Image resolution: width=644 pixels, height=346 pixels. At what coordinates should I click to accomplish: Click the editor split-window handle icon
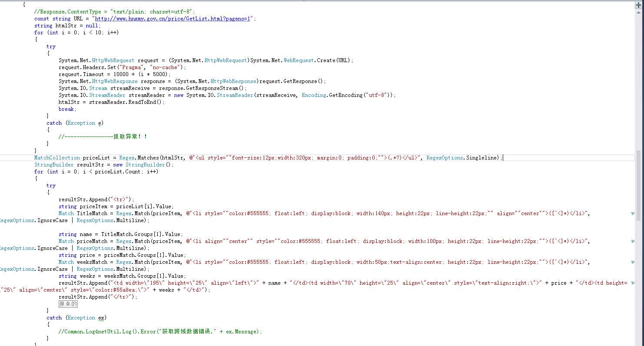[x=638, y=4]
